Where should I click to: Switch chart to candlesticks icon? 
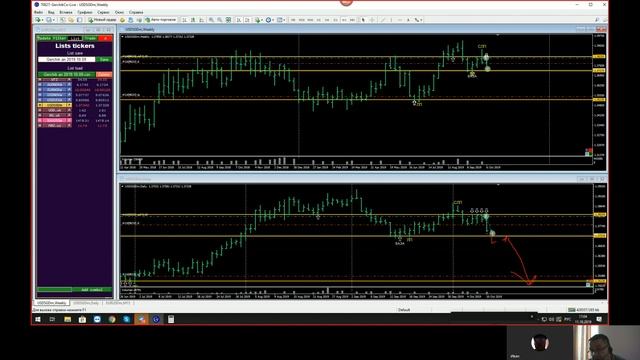pyautogui.click(x=193, y=20)
